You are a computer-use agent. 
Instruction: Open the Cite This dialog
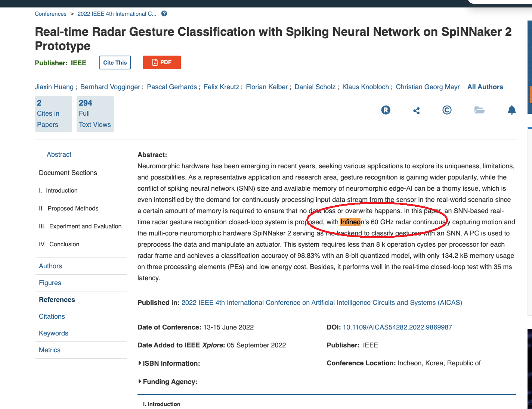tap(115, 62)
